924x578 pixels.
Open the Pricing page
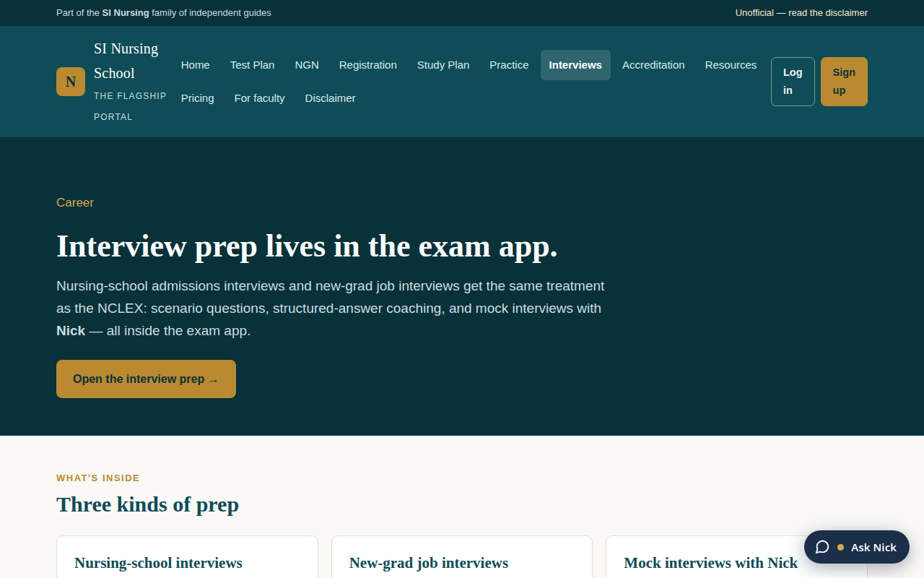coord(198,98)
